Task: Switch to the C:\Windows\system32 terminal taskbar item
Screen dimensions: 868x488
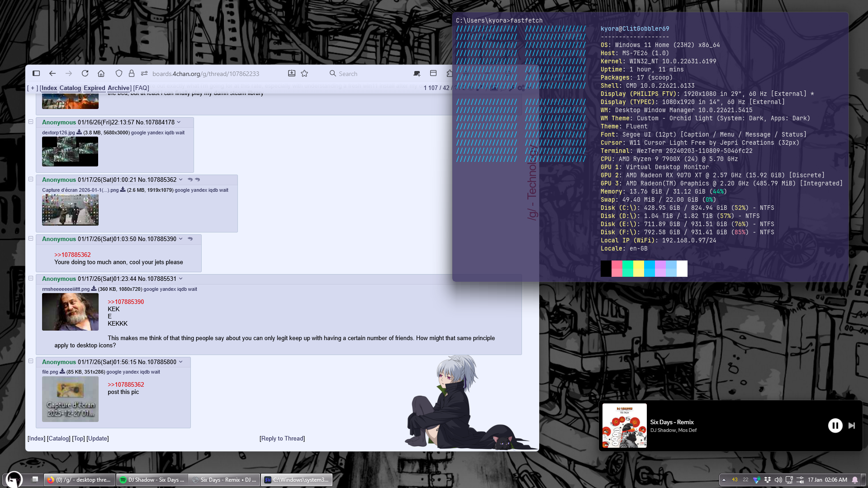Action: (x=297, y=480)
